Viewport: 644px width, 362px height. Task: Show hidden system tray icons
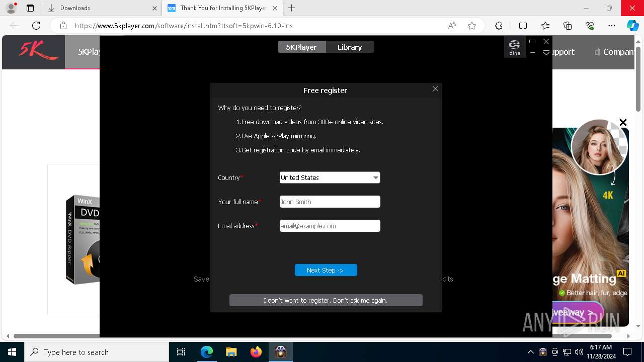[x=530, y=352]
